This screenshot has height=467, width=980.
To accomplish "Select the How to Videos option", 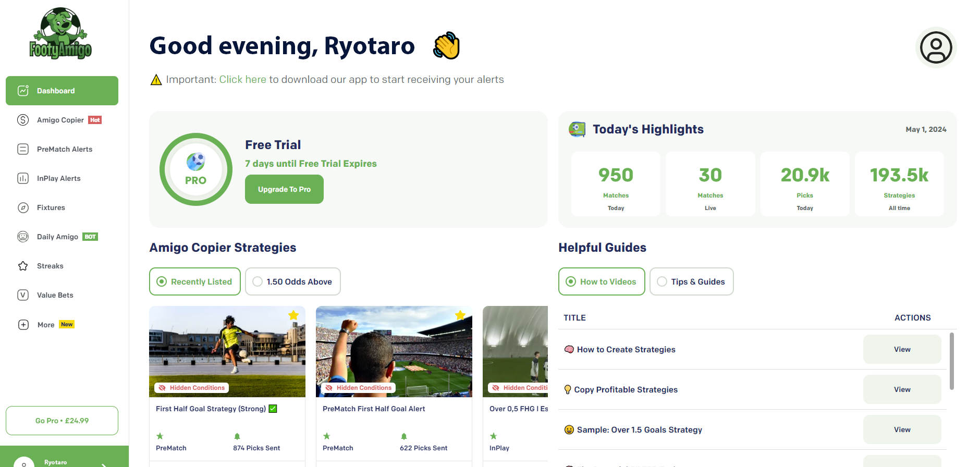I will (x=602, y=281).
